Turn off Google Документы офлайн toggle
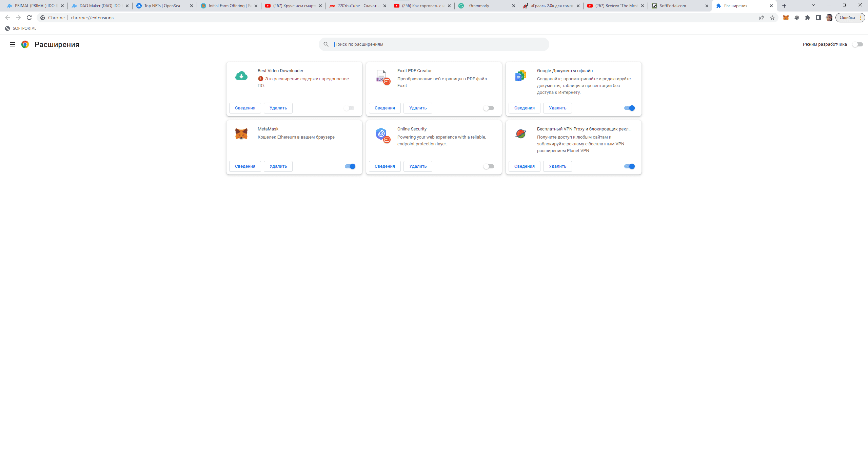Viewport: 868px width, 474px height. pos(629,108)
